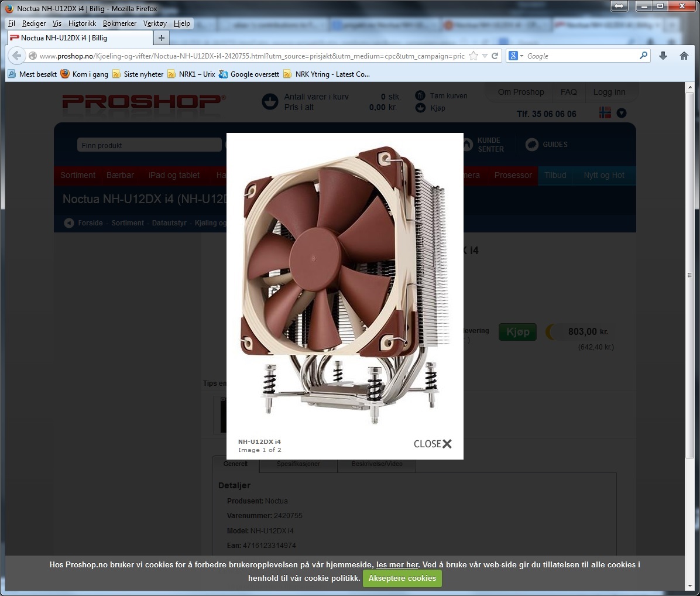Open the Google search engine selector
This screenshot has width=700, height=596.
click(x=516, y=56)
